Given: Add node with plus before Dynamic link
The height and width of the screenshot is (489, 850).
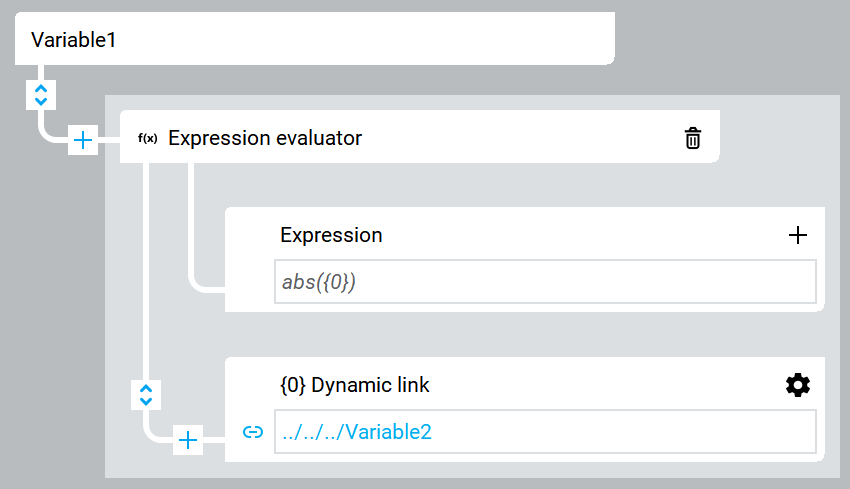Looking at the screenshot, I should 188,439.
